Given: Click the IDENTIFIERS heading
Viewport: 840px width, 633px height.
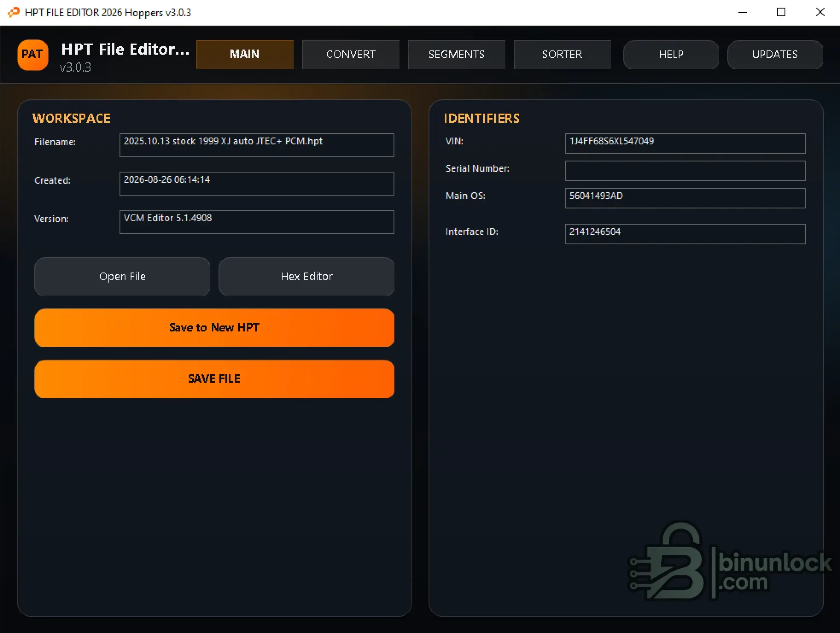Looking at the screenshot, I should pyautogui.click(x=481, y=118).
